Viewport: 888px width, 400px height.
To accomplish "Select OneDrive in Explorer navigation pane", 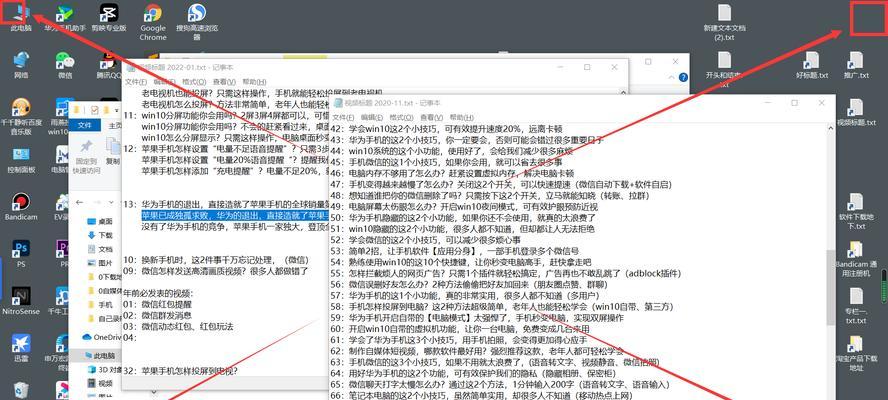I will tap(102, 337).
